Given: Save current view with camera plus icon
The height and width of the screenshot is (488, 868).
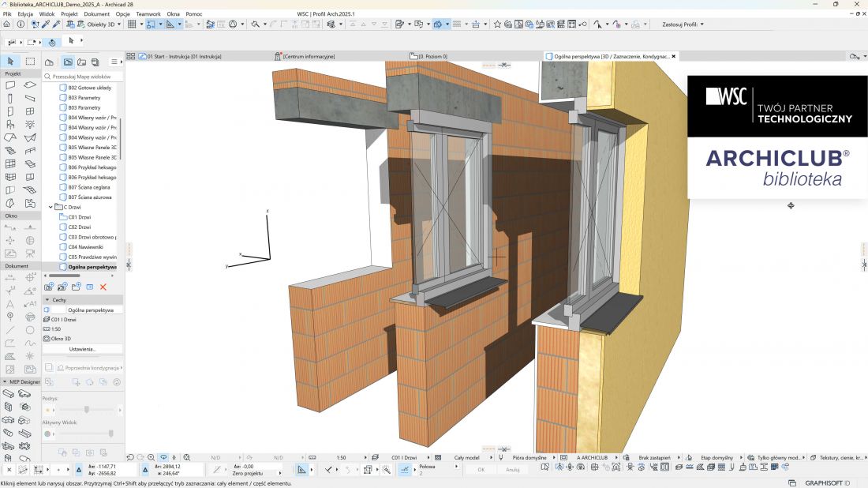Looking at the screenshot, I should (49, 287).
